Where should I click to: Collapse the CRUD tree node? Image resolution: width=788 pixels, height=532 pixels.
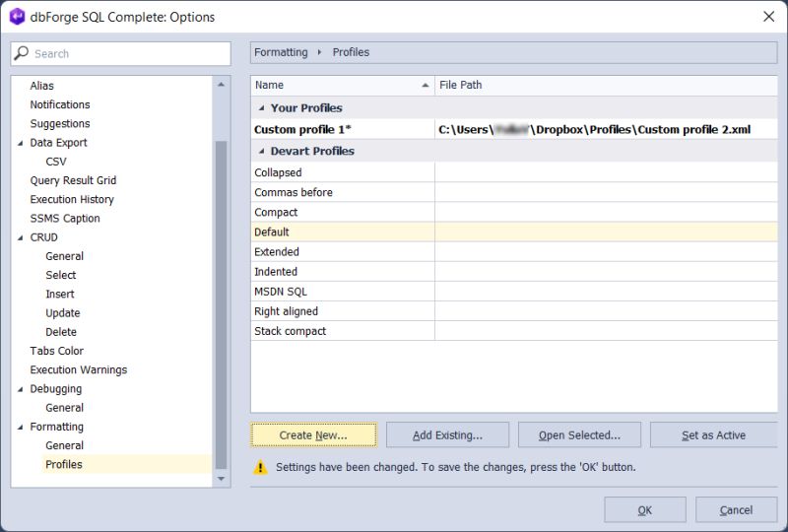pyautogui.click(x=20, y=237)
